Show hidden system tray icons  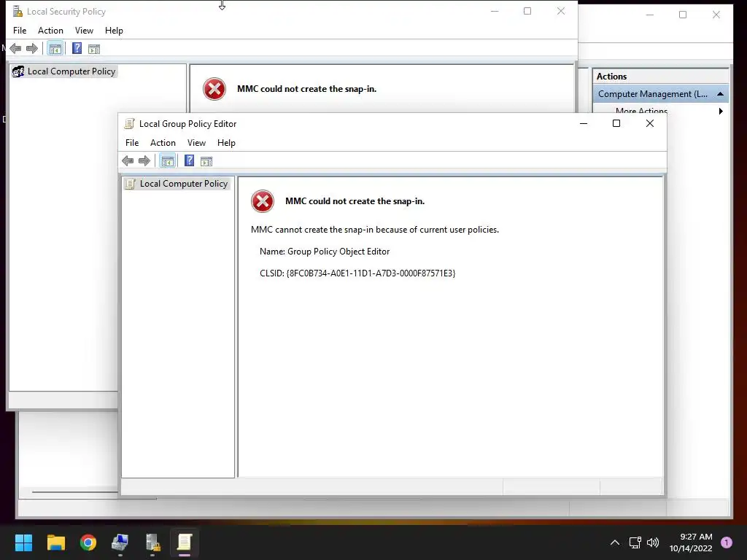coord(615,542)
